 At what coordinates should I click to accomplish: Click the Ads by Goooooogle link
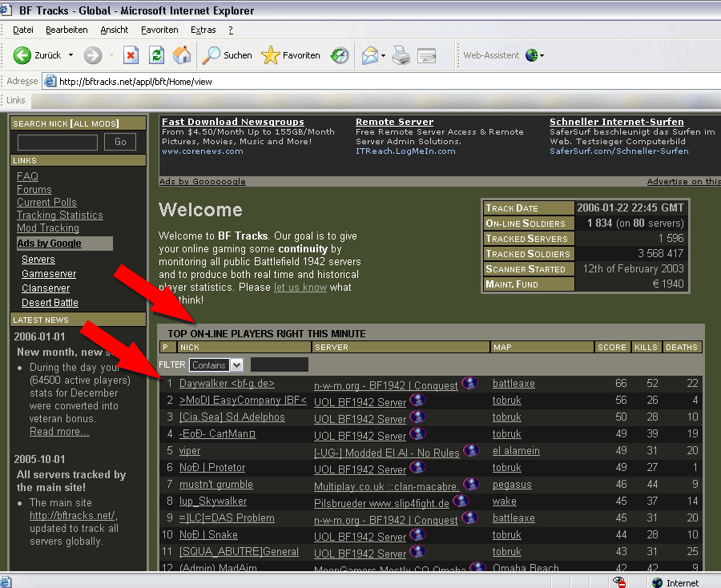(x=203, y=182)
